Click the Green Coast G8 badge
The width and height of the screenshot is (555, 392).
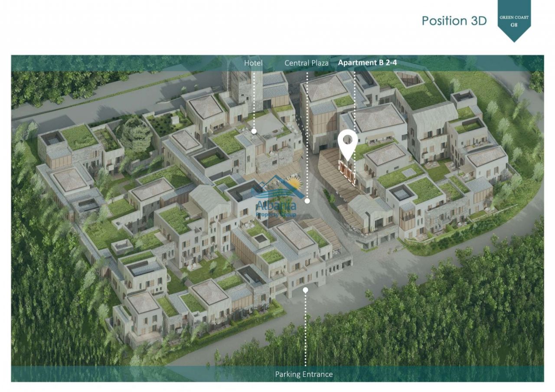click(514, 20)
